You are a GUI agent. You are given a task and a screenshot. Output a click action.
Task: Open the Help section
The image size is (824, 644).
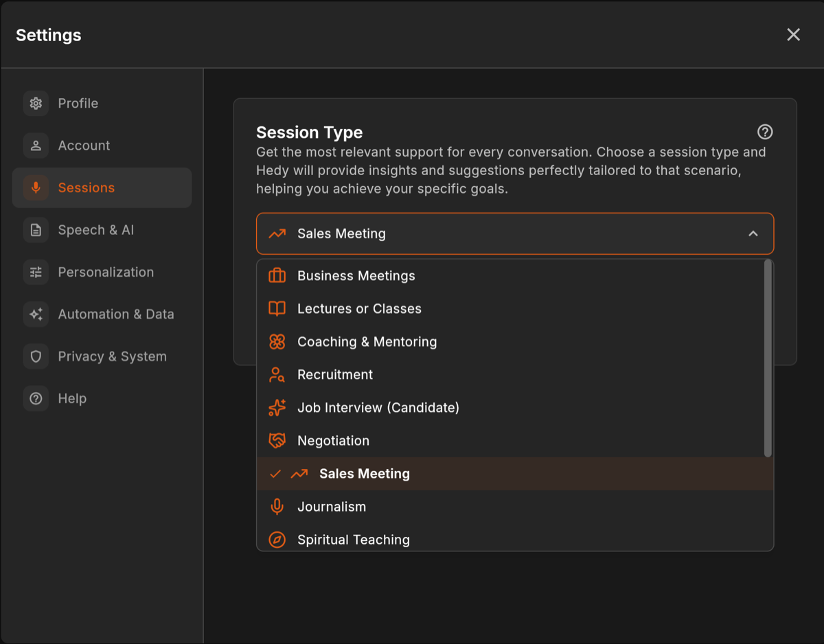[x=102, y=398]
